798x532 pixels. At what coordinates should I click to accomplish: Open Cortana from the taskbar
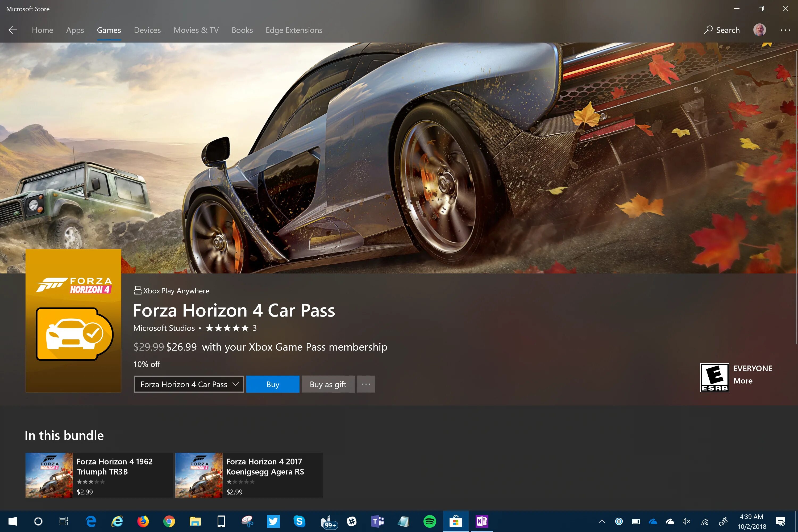tap(38, 521)
